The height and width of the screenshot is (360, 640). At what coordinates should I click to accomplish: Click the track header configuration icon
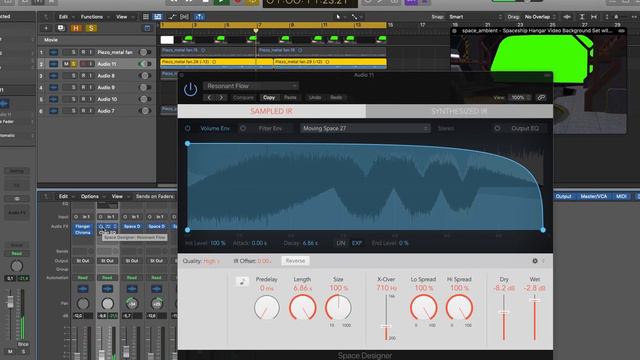[x=147, y=28]
